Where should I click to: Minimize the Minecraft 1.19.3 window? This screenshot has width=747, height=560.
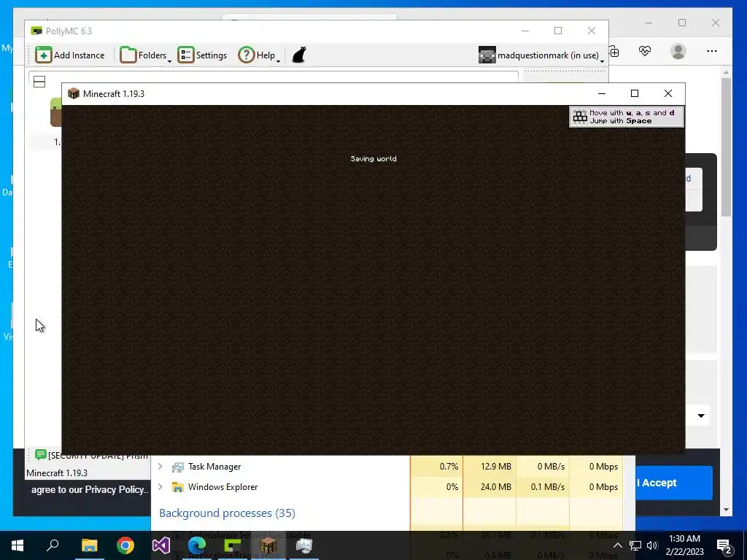(x=602, y=93)
